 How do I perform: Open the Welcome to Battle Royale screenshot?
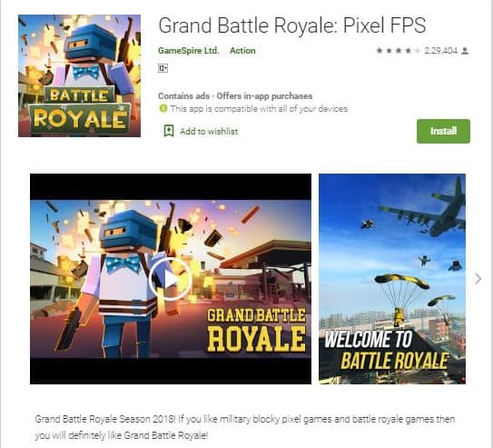392,279
